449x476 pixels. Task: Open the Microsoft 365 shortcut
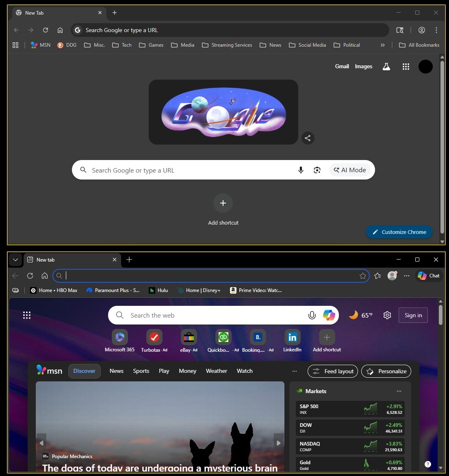[120, 341]
